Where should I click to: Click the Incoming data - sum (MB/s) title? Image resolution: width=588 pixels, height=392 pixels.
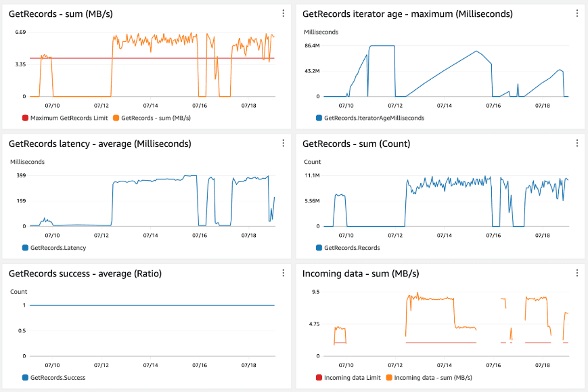pyautogui.click(x=361, y=274)
